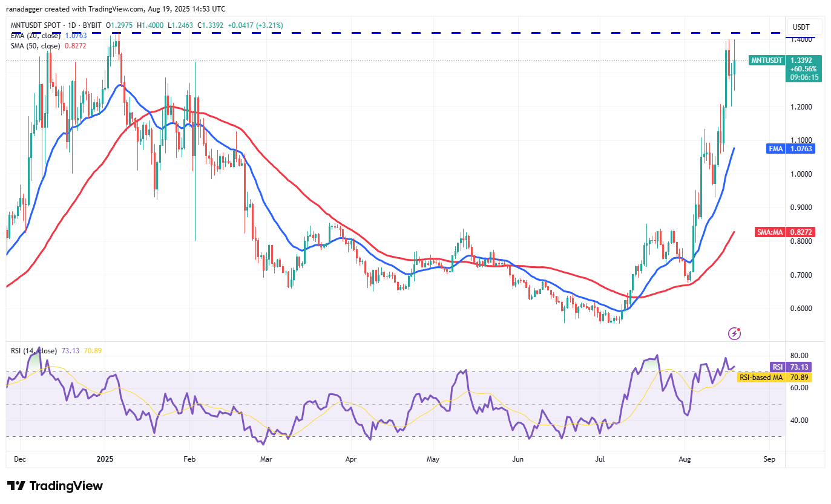This screenshot has height=504, width=831.
Task: Select the SMA (50, close) indicator legend
Action: pos(34,45)
